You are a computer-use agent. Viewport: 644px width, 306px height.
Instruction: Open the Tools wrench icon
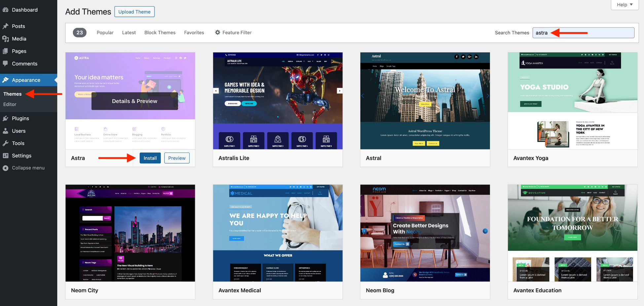pyautogui.click(x=5, y=143)
